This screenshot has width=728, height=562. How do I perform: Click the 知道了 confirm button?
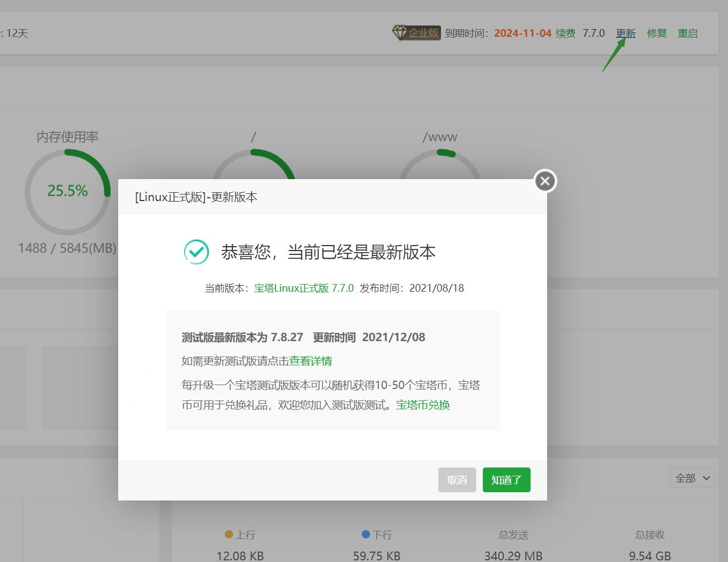coord(506,480)
